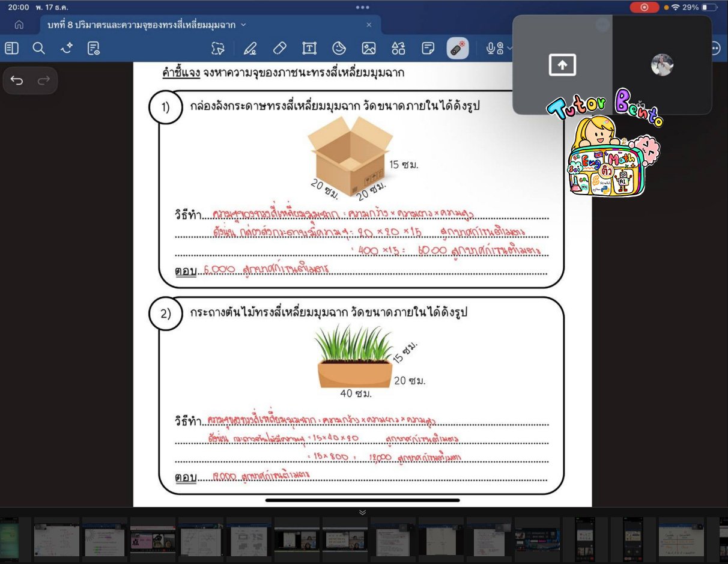
Task: Tap the red recording indicator in status bar
Action: 645,8
